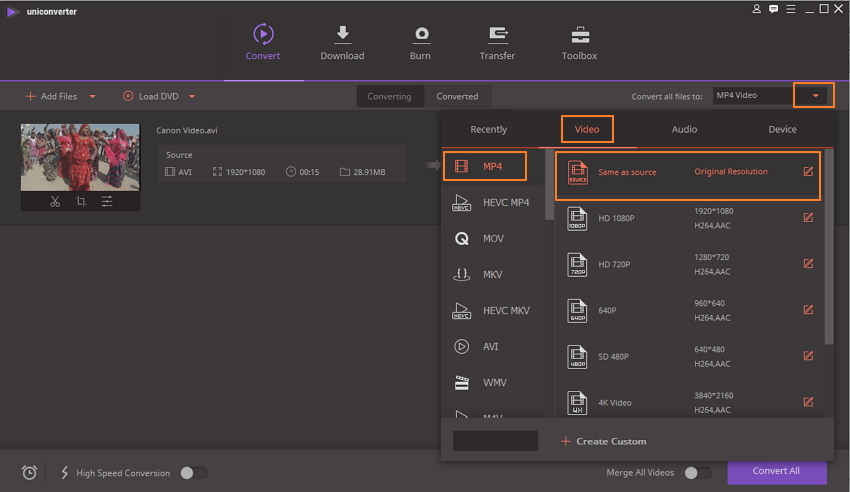Click the scissors trim icon under thumbnail
This screenshot has height=492, width=850.
point(55,202)
